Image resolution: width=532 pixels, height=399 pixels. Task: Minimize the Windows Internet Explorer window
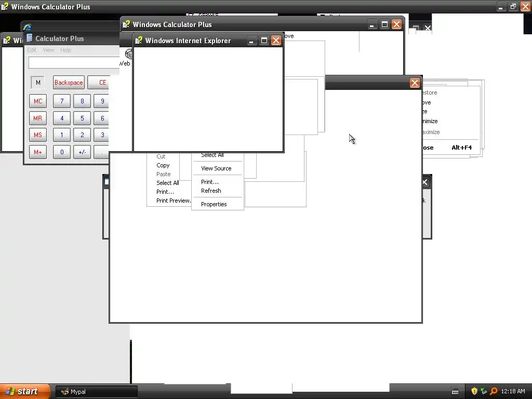251,41
